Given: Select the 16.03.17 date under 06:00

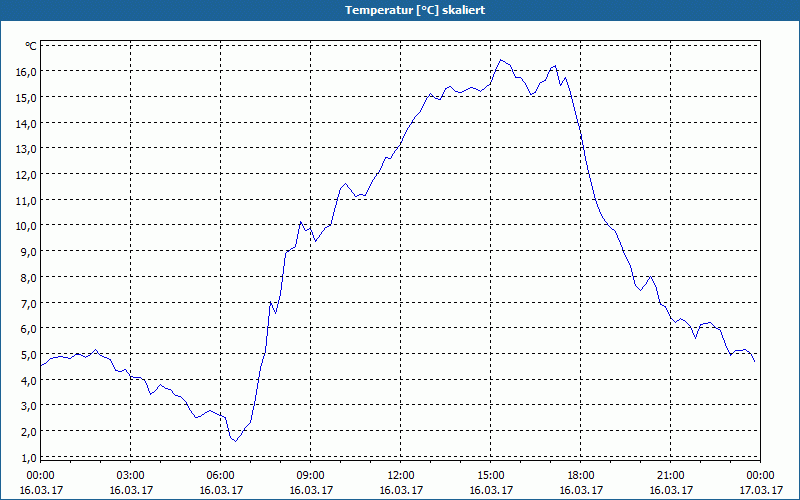Looking at the screenshot, I should tap(220, 490).
